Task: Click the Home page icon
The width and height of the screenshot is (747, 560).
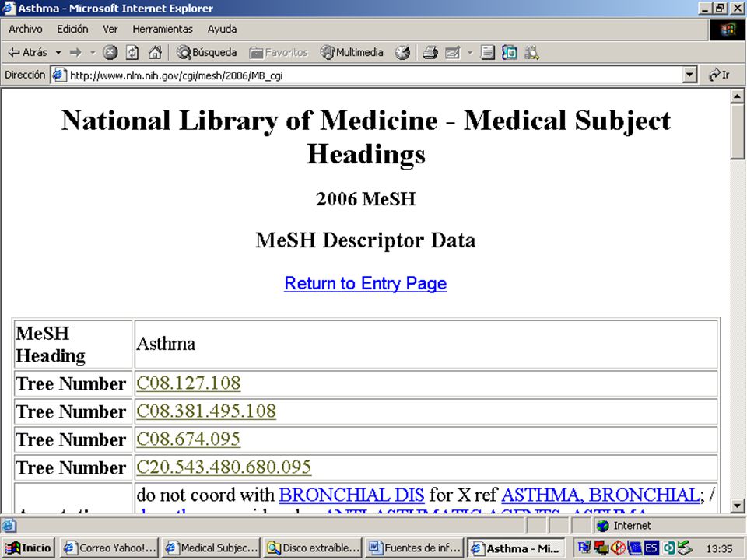Action: pos(155,52)
